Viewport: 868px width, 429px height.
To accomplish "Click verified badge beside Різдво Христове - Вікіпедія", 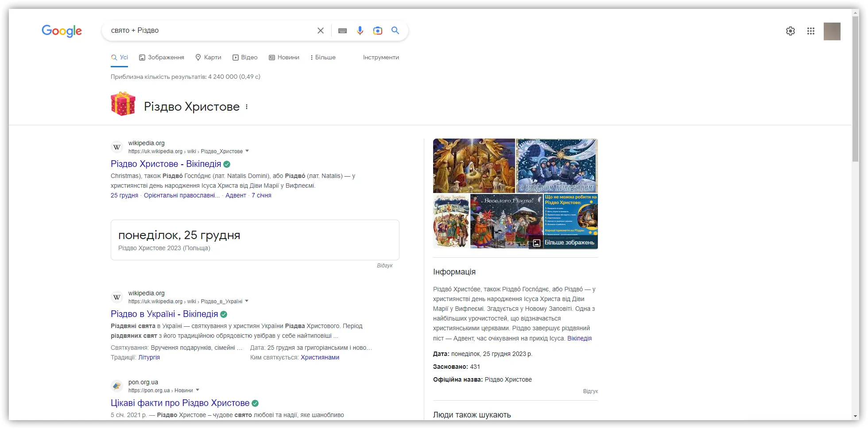I will coord(227,164).
